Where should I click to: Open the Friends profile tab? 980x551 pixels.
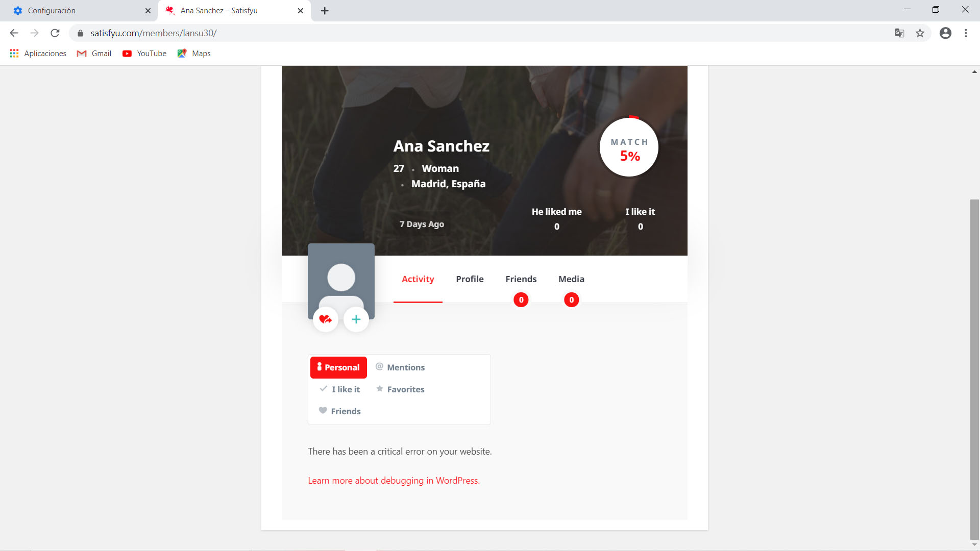521,279
